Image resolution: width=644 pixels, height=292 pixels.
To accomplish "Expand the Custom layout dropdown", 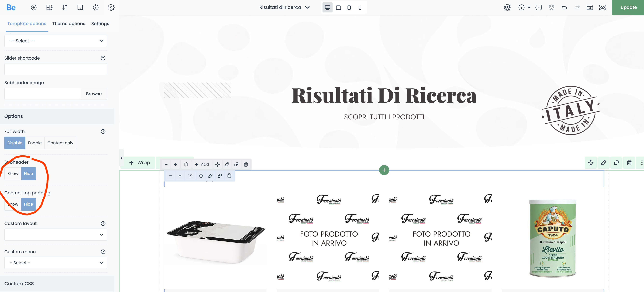I will [55, 235].
